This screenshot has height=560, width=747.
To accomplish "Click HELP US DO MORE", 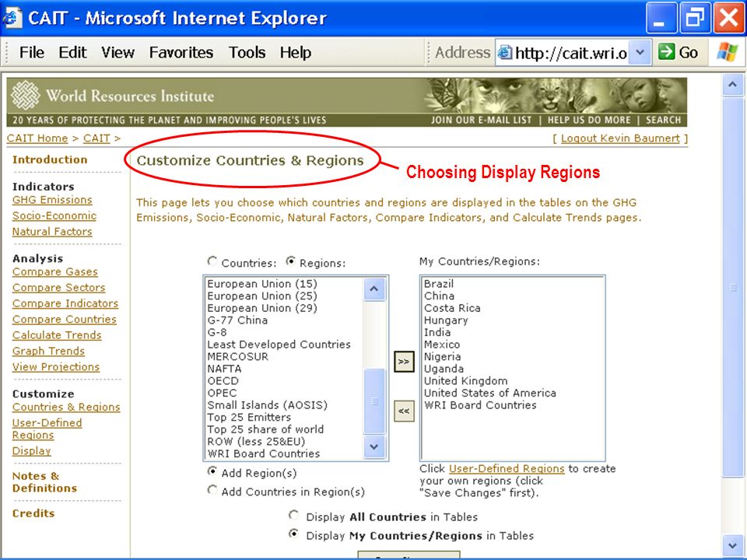I will [589, 120].
